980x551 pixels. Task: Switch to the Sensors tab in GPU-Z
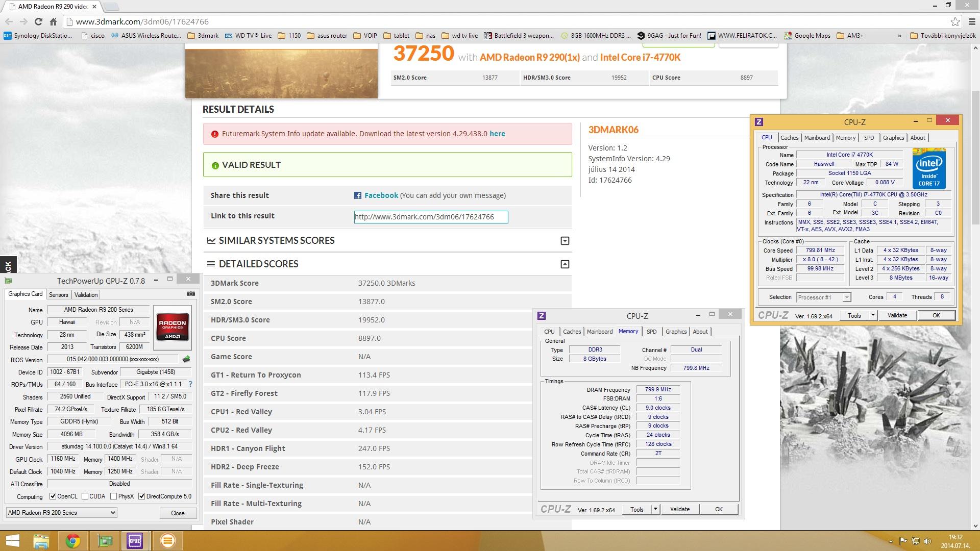tap(58, 295)
